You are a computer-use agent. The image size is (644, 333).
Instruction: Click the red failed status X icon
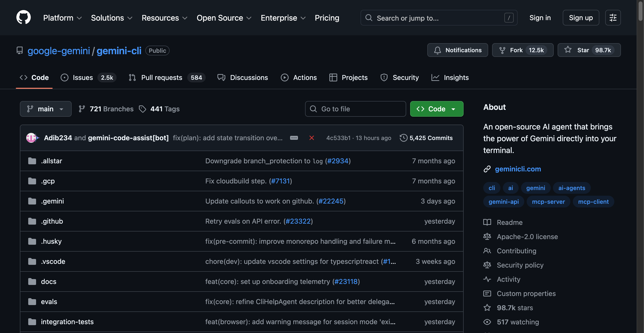[311, 138]
